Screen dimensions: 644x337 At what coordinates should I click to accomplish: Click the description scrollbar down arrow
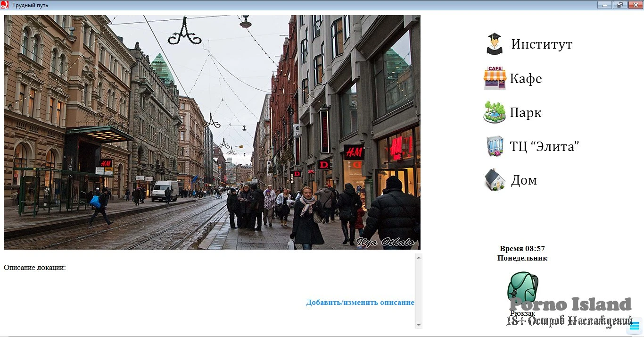point(418,325)
